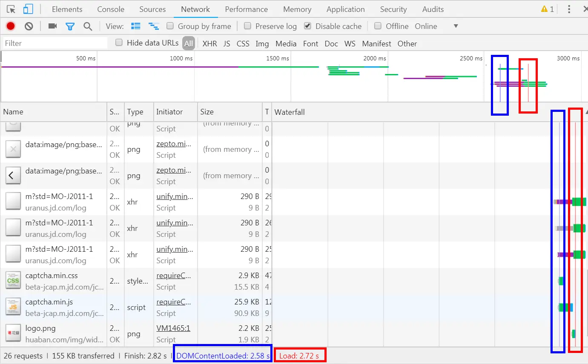The height and width of the screenshot is (364, 588).
Task: Open the Console tab
Action: pos(111,9)
